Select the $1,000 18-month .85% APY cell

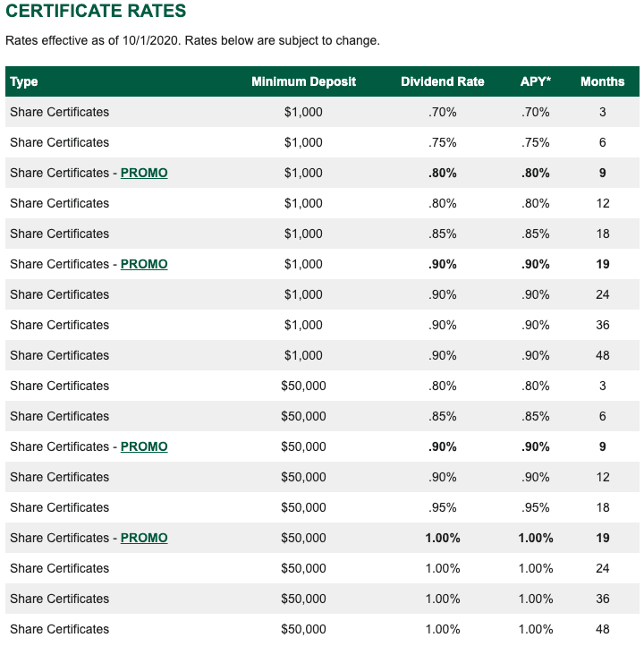point(535,234)
